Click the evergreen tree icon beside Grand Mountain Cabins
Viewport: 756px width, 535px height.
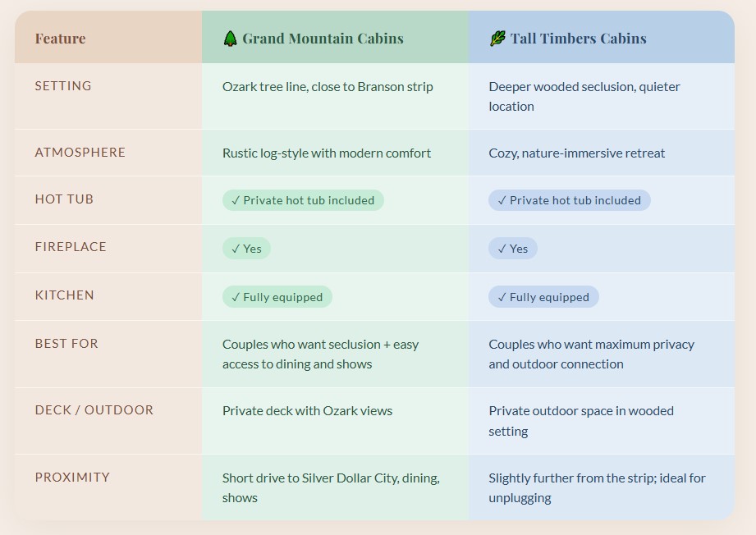230,39
